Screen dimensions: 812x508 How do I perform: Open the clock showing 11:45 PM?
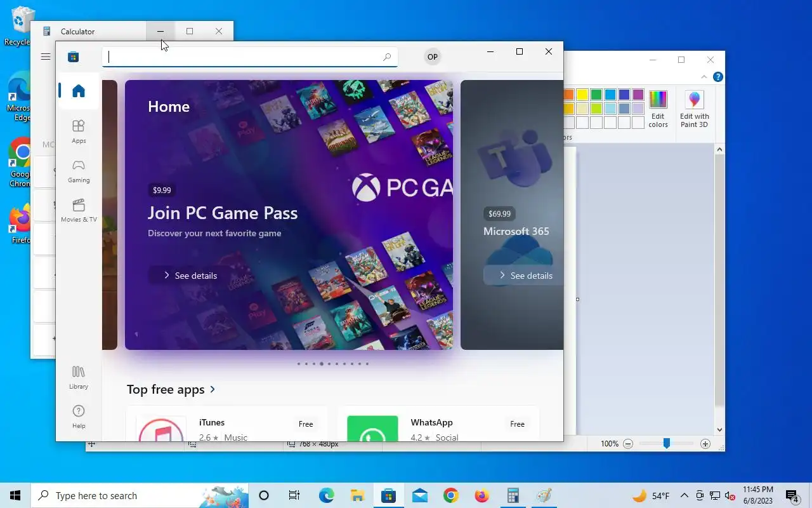pyautogui.click(x=757, y=495)
